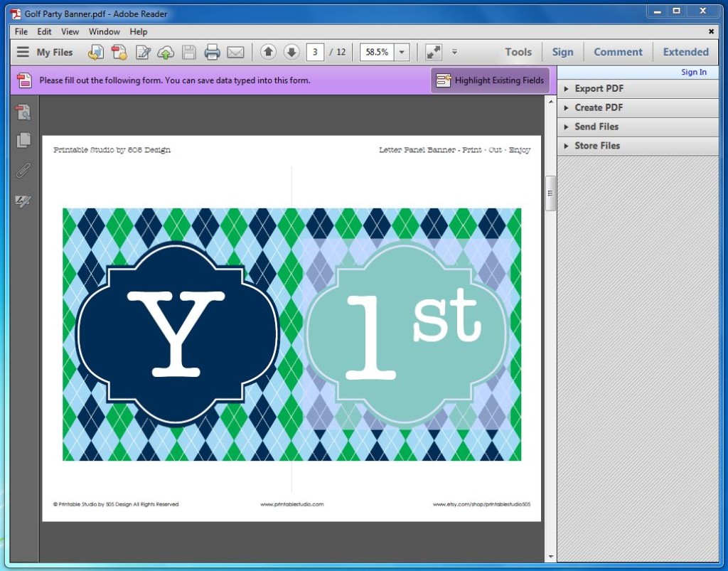
Task: Open the View menu
Action: click(x=70, y=31)
